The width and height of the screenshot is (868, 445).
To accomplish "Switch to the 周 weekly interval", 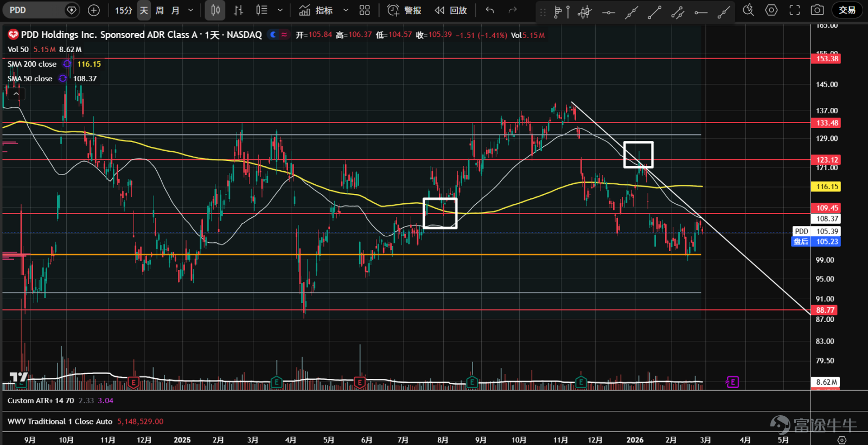I will (159, 10).
